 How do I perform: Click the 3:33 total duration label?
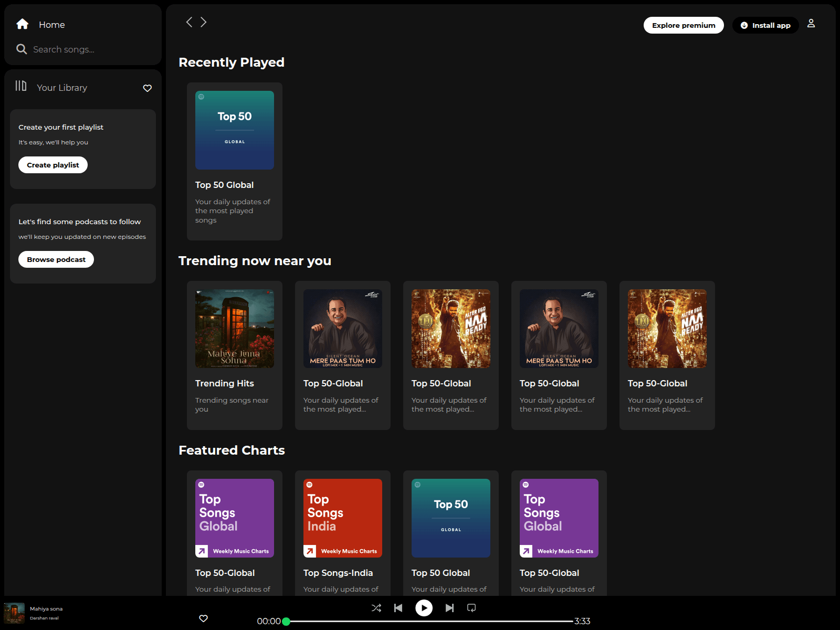click(582, 621)
